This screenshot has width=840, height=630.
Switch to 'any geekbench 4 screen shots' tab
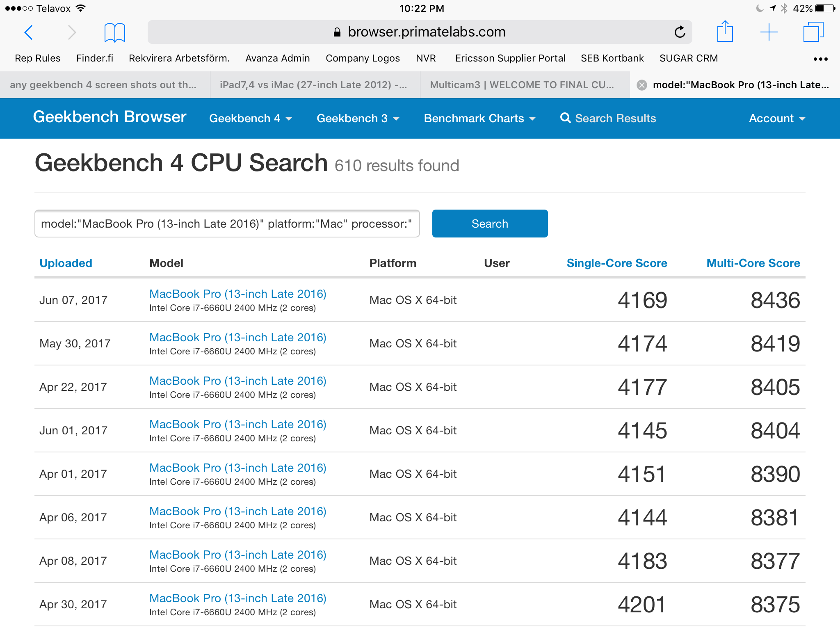(105, 85)
